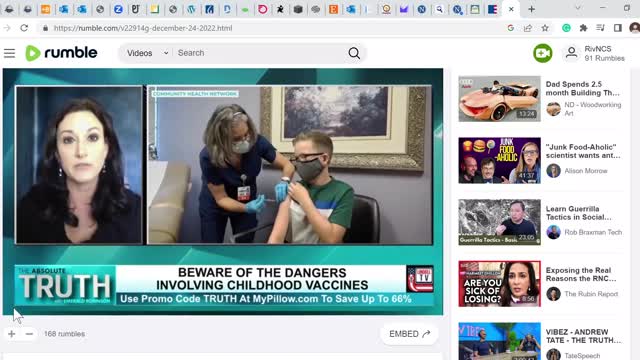The height and width of the screenshot is (360, 640).
Task: Downvote the video with minus icon
Action: click(x=29, y=334)
